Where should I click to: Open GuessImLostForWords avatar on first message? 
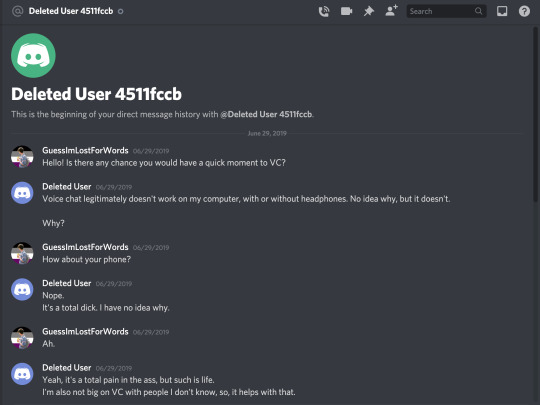pos(22,157)
